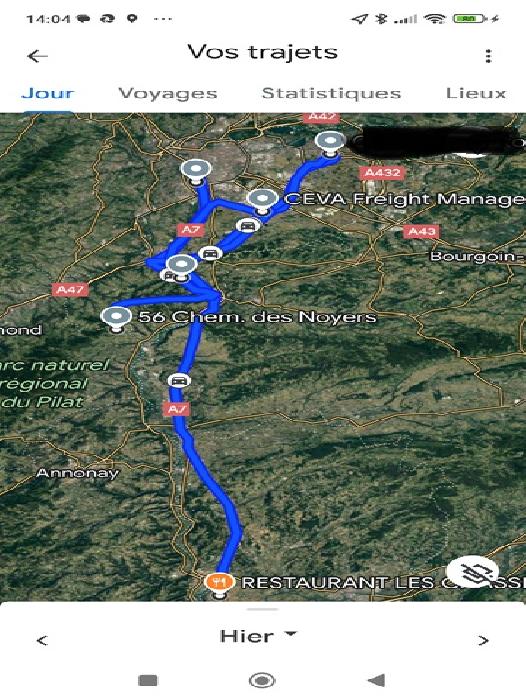Open the Lieux tab
Viewport: 526px width, 700px height.
[476, 93]
